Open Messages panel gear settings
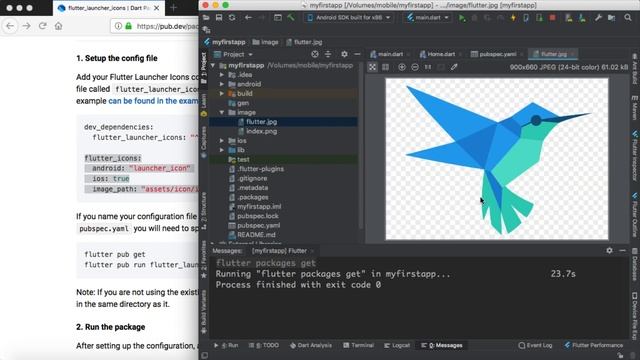This screenshot has height=360, width=640. pos(609,251)
